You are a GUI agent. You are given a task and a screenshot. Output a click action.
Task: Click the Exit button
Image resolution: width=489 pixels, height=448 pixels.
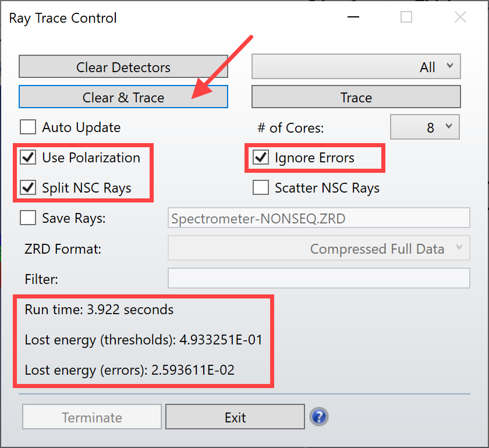click(235, 417)
